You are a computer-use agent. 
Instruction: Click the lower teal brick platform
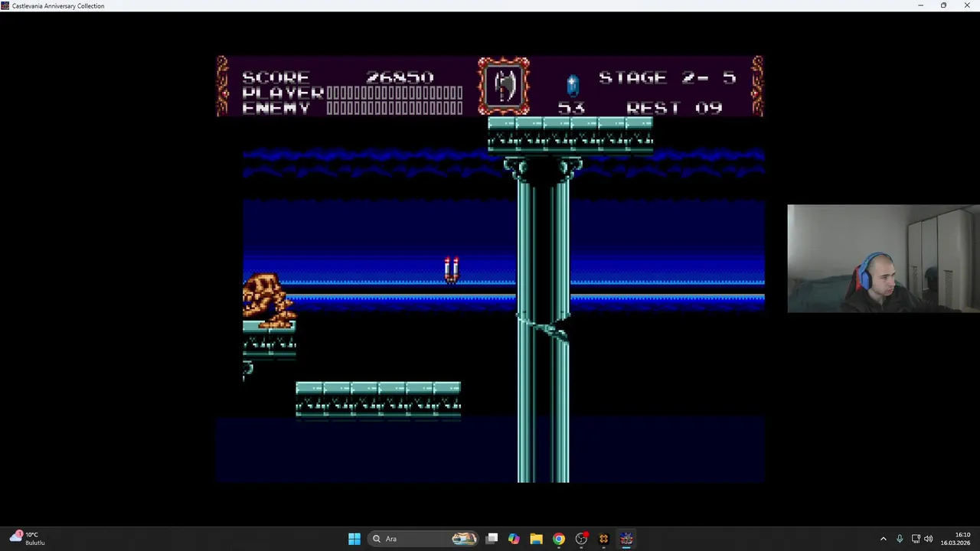point(378,399)
